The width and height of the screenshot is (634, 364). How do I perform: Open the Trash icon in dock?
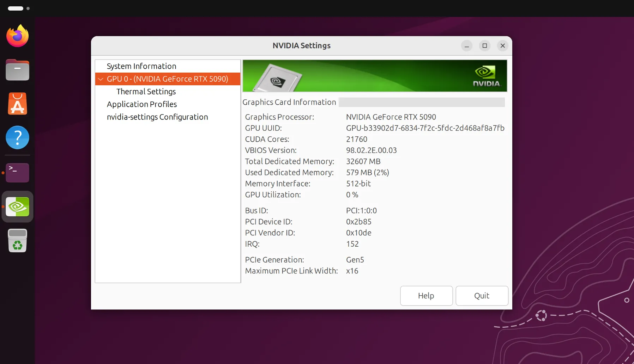pyautogui.click(x=17, y=241)
